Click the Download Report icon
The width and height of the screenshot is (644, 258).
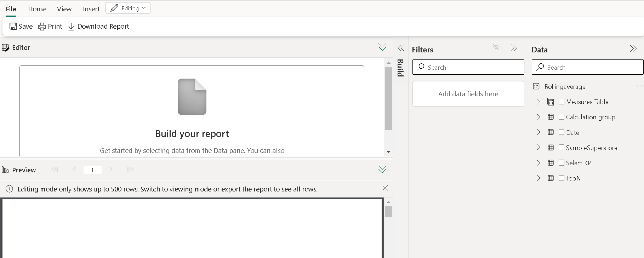coord(71,27)
